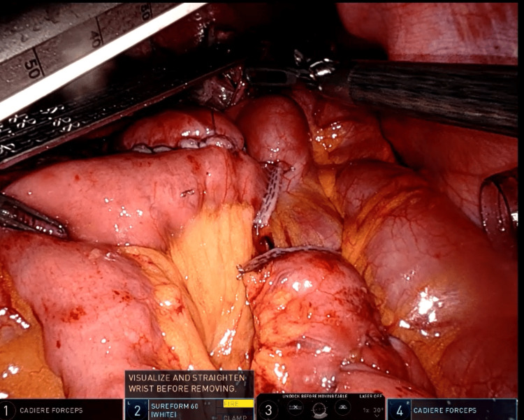Click the left table-dock circular icon
524x420 pixels.
coord(296,407)
